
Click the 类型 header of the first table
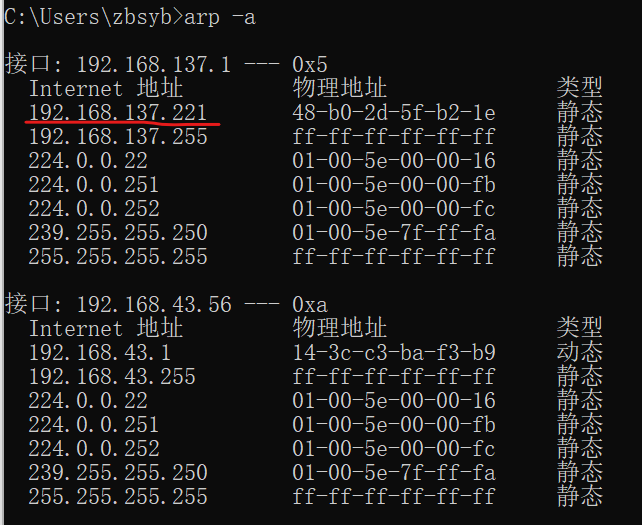pyautogui.click(x=579, y=88)
